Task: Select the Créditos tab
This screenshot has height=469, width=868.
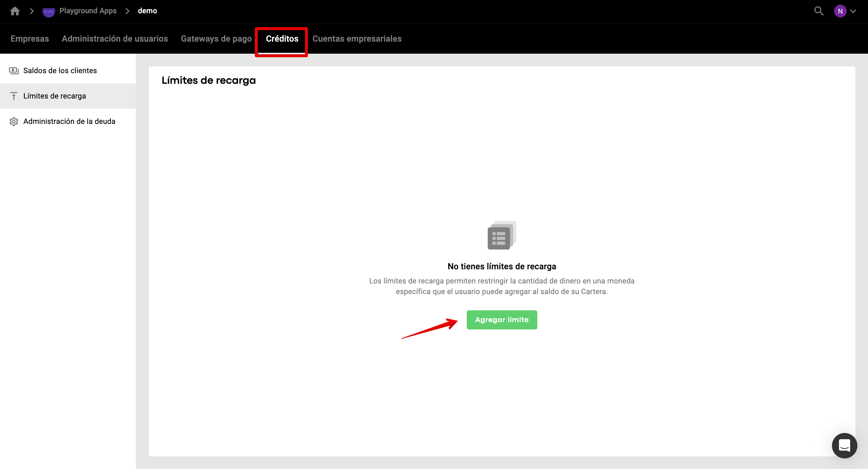Action: click(282, 39)
